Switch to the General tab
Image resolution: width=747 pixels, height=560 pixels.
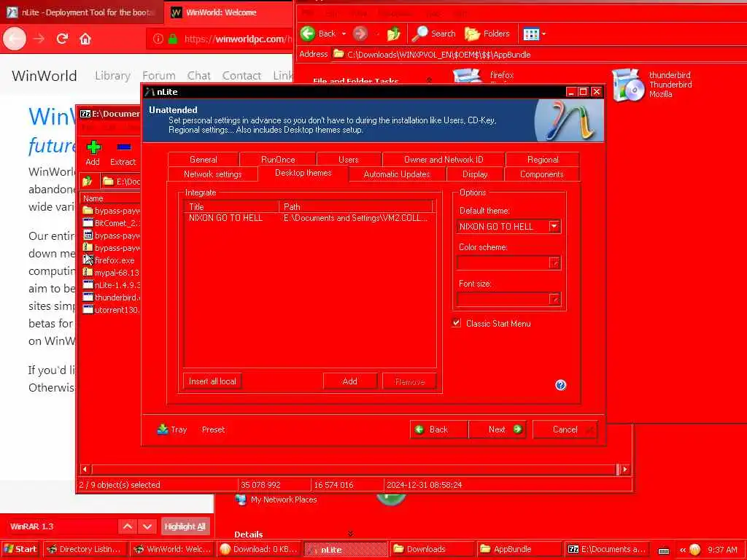click(204, 159)
